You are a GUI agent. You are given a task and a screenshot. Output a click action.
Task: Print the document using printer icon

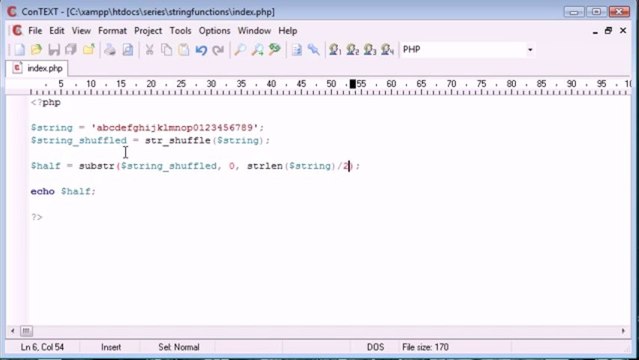[110, 50]
